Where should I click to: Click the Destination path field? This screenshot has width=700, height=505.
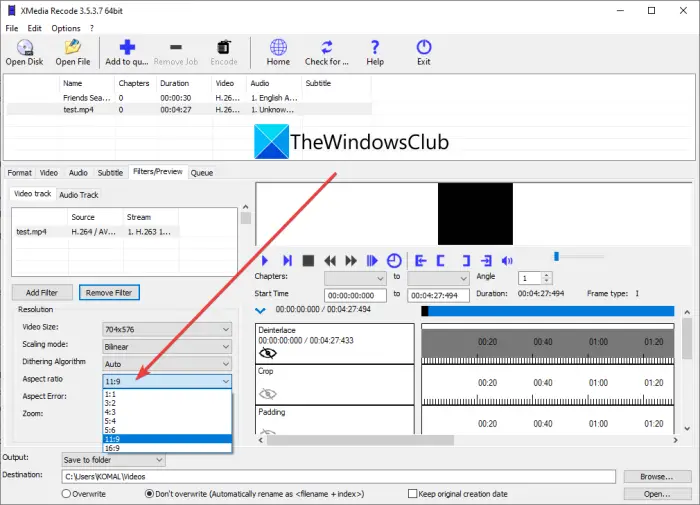coord(338,477)
